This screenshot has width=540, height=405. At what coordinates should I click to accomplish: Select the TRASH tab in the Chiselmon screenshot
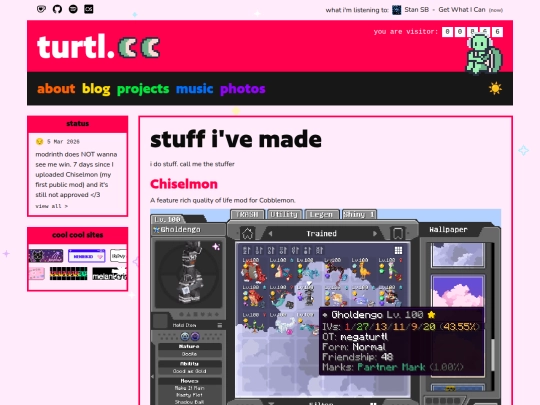point(247,214)
